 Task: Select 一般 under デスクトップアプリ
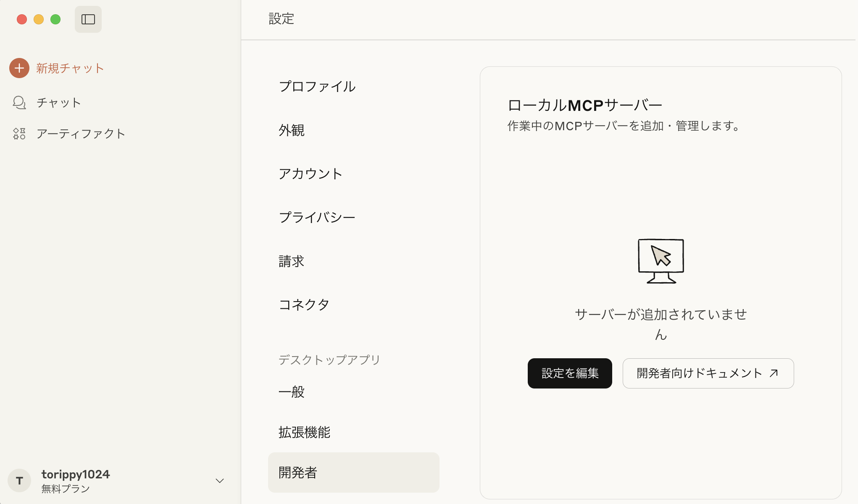tap(291, 392)
